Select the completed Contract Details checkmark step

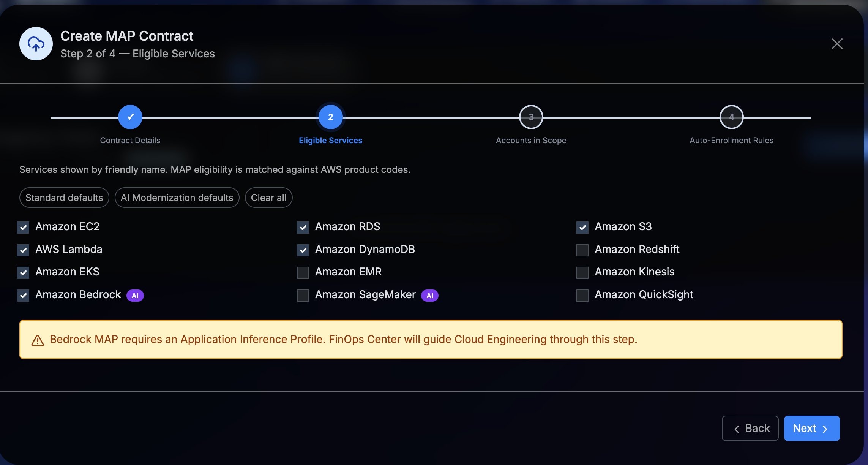[130, 117]
